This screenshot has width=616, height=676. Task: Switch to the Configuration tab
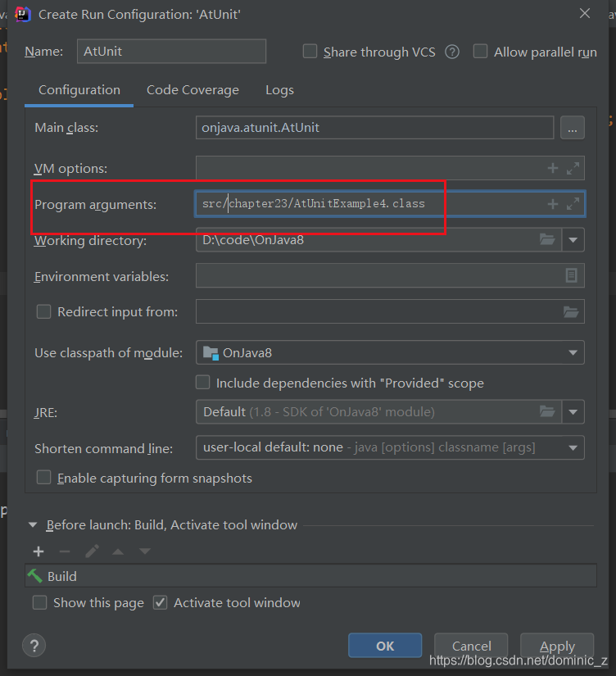tap(79, 90)
